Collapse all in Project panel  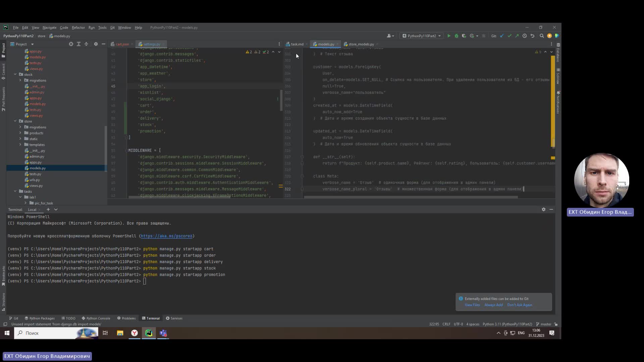pos(86,44)
